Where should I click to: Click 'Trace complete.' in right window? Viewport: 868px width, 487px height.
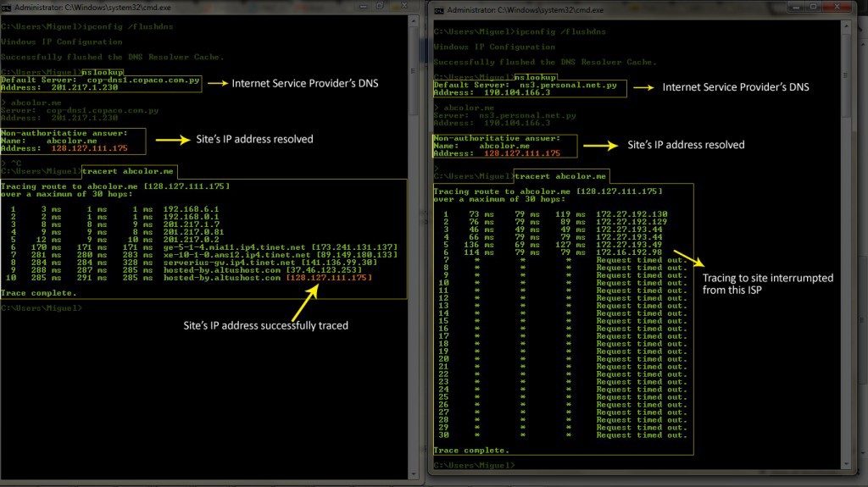click(470, 451)
